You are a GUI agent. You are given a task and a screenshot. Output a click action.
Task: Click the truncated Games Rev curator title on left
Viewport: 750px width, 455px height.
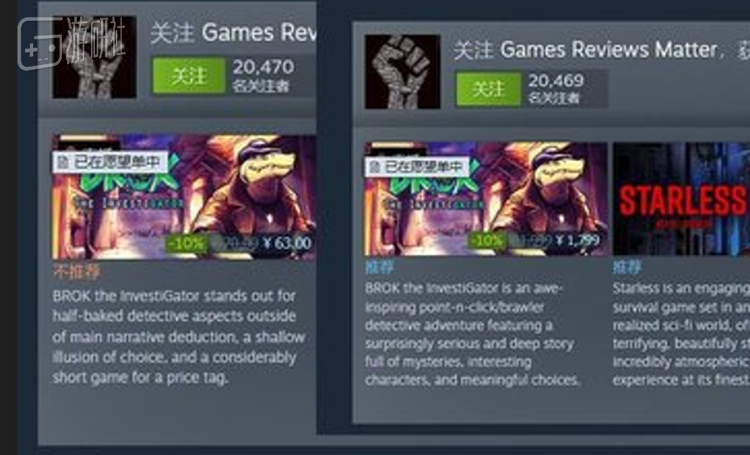(258, 33)
